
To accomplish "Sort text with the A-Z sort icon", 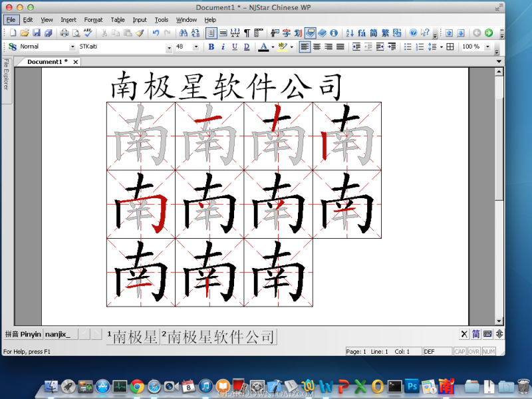I will [x=350, y=33].
